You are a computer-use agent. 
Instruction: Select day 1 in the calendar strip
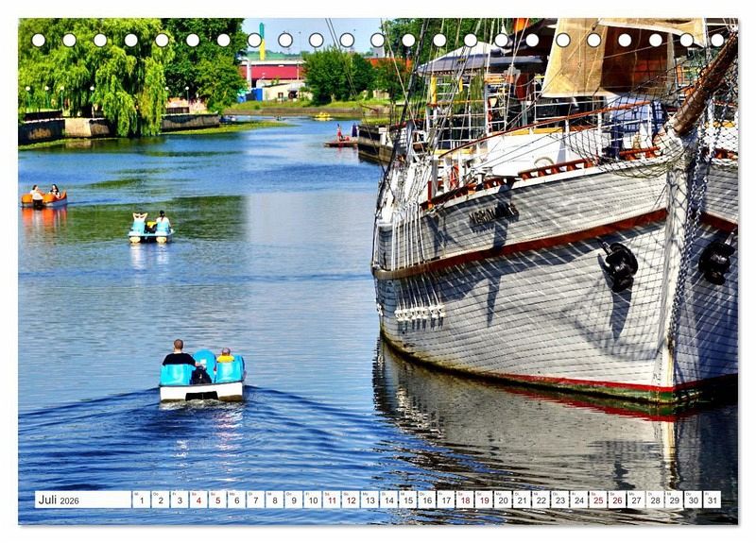point(141,500)
